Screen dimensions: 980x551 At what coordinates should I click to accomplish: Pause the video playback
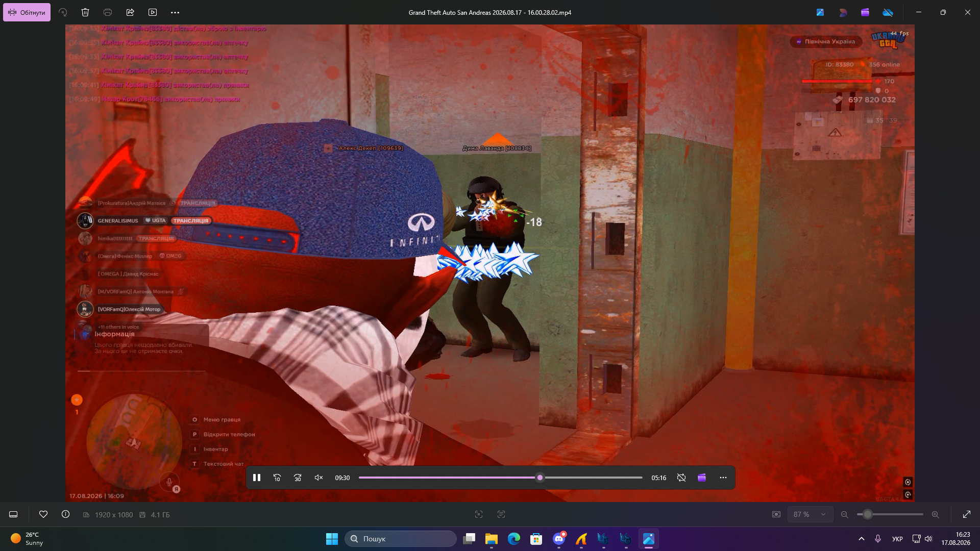pos(257,478)
